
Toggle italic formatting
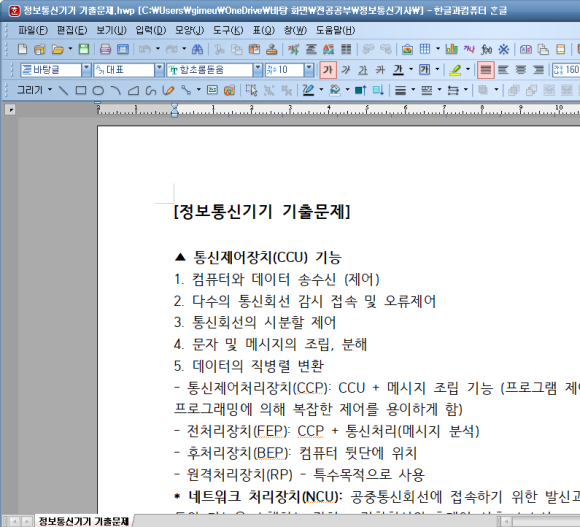346,70
